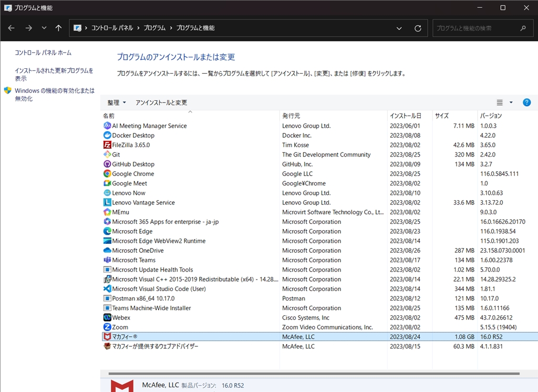
Task: Click the Zoom program icon
Action: 107,327
